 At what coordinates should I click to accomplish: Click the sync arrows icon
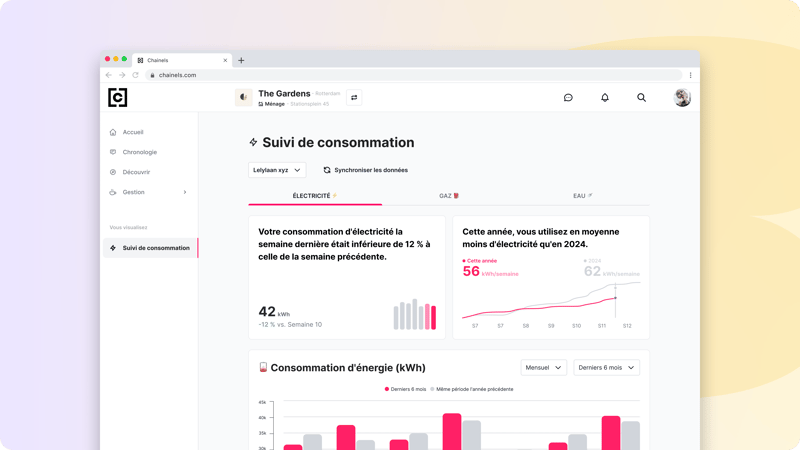coord(327,170)
